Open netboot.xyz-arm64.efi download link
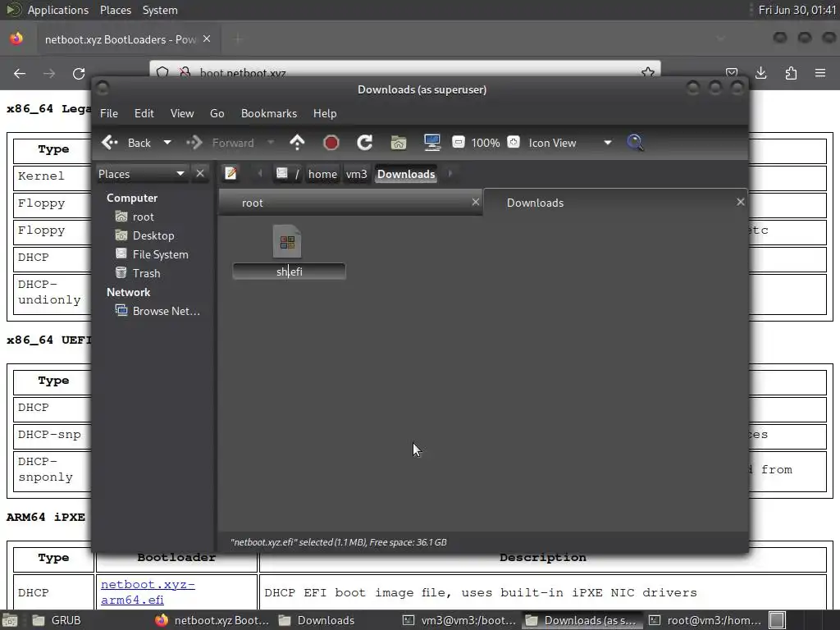Image resolution: width=840 pixels, height=630 pixels. 148,592
